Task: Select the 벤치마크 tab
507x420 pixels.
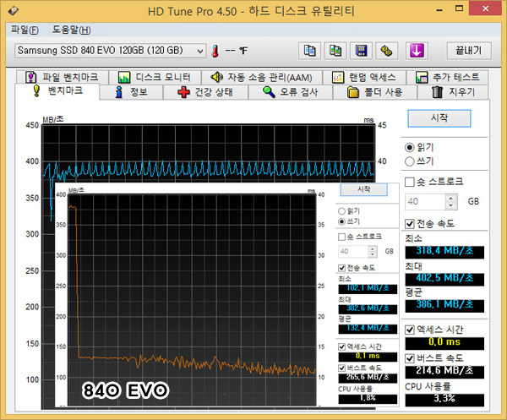Action: point(57,91)
